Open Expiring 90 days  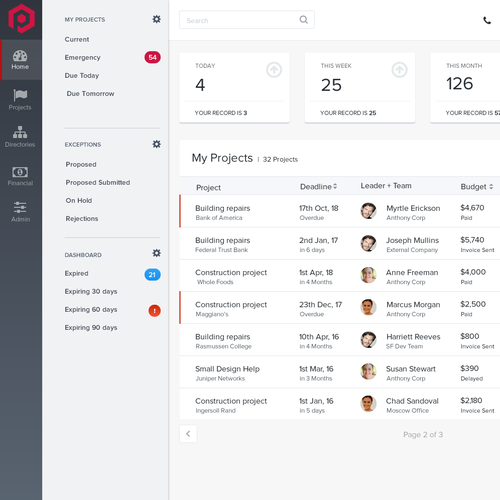(91, 327)
